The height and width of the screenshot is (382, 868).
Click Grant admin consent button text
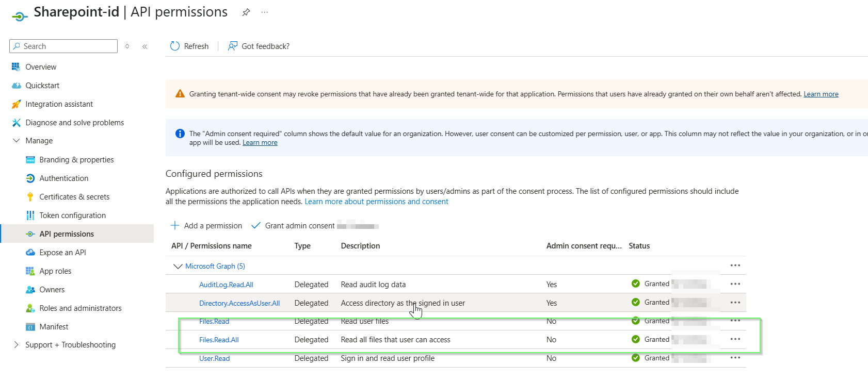(x=300, y=226)
